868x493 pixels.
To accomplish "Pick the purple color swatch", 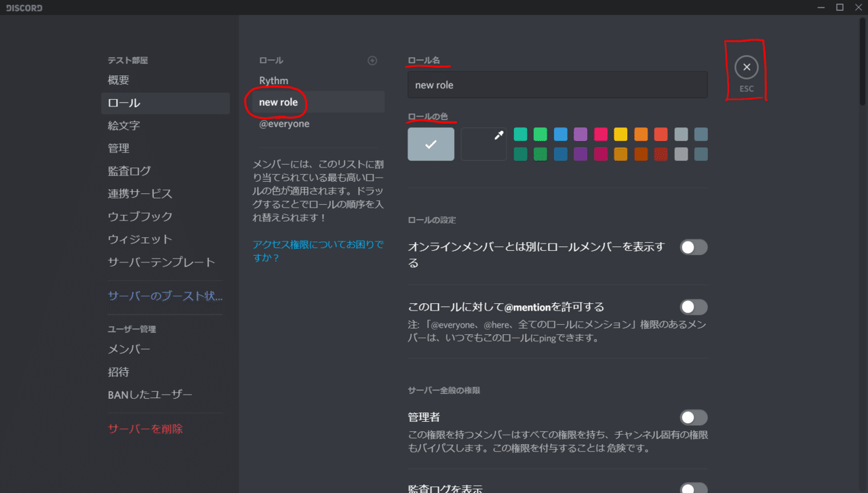I will point(580,134).
